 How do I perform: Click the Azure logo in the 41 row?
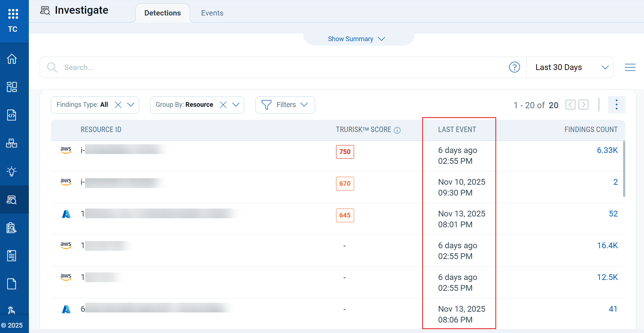click(66, 309)
